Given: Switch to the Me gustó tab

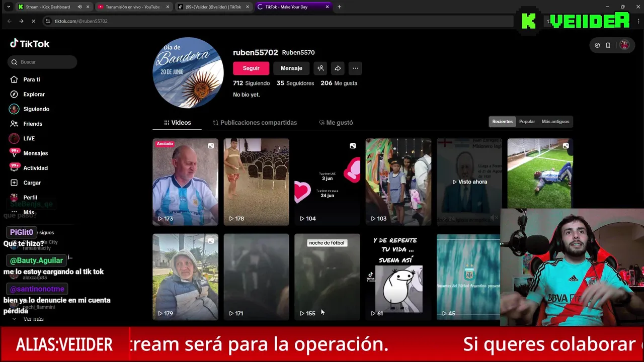Looking at the screenshot, I should tap(336, 123).
